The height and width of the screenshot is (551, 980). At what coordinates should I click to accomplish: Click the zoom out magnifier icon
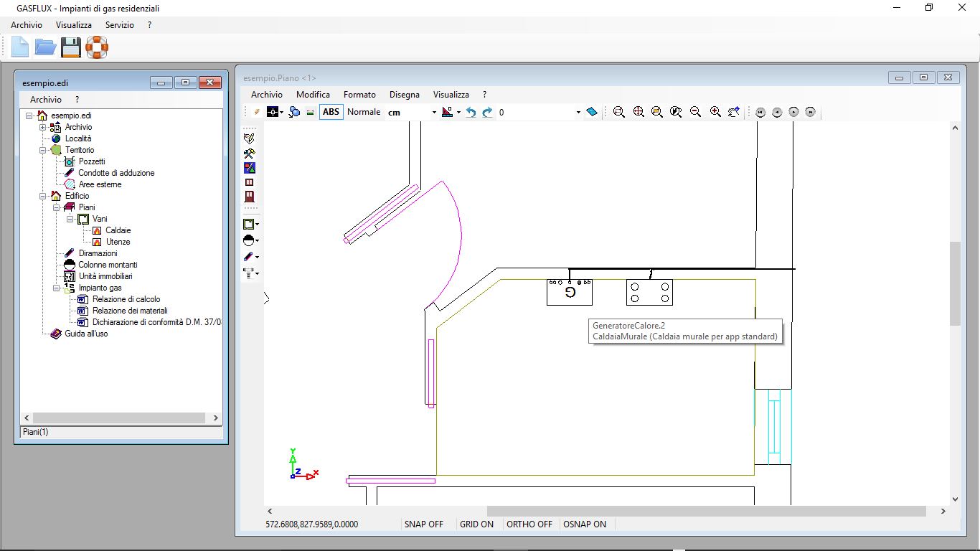[695, 112]
